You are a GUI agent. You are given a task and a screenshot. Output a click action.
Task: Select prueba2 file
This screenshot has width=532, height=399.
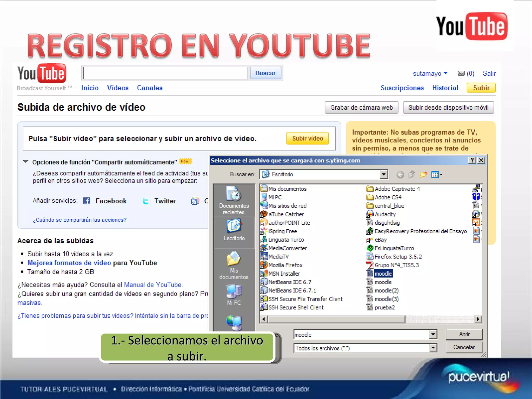[381, 307]
